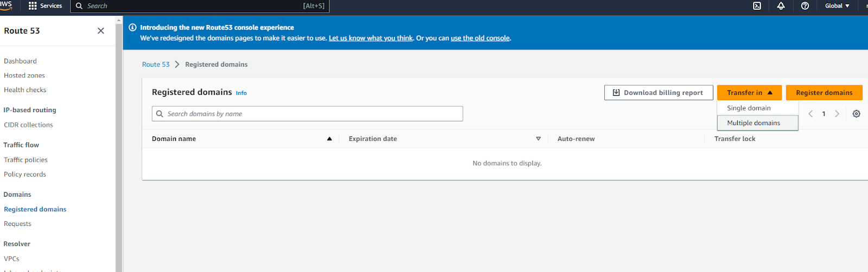Click the search domains by name field
868x272 pixels.
pos(307,114)
